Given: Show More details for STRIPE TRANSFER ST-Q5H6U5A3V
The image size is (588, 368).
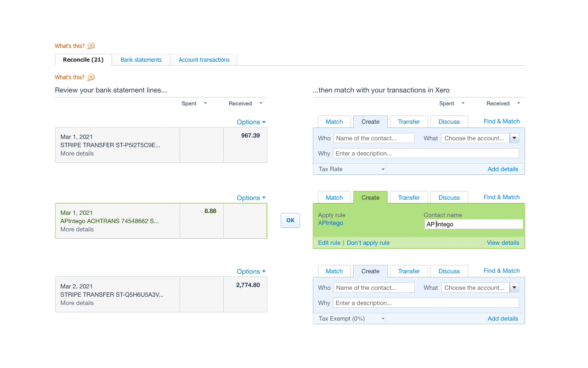Looking at the screenshot, I should point(77,303).
